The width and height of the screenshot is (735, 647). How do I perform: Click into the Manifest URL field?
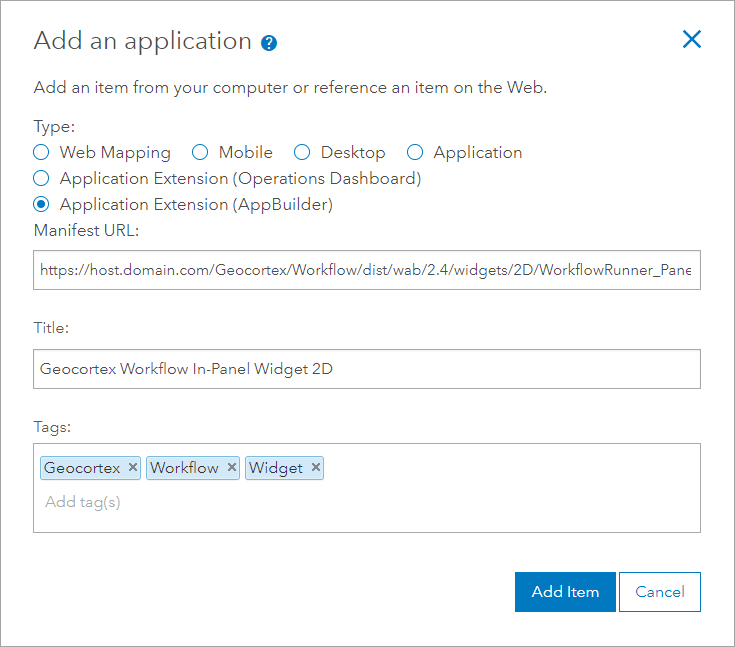tap(366, 270)
